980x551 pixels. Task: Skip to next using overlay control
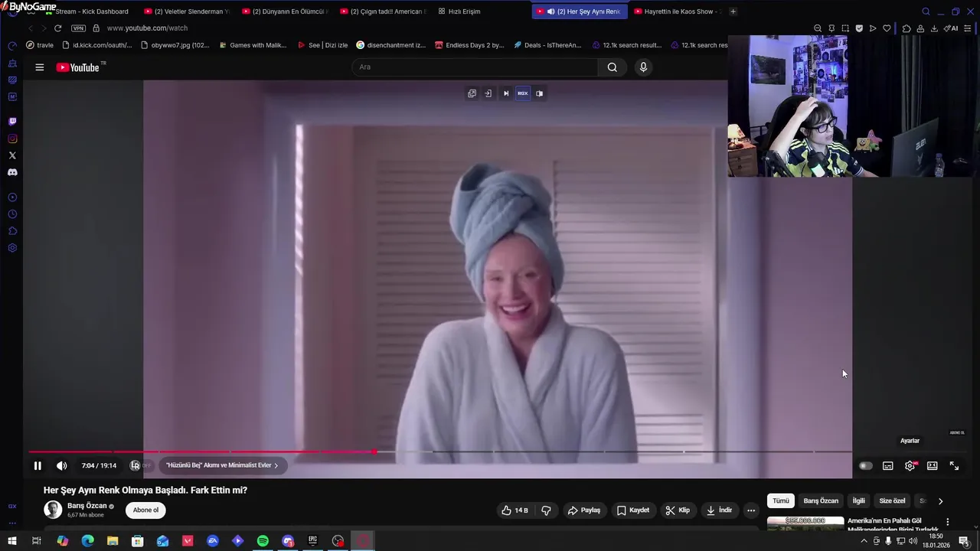pyautogui.click(x=505, y=93)
